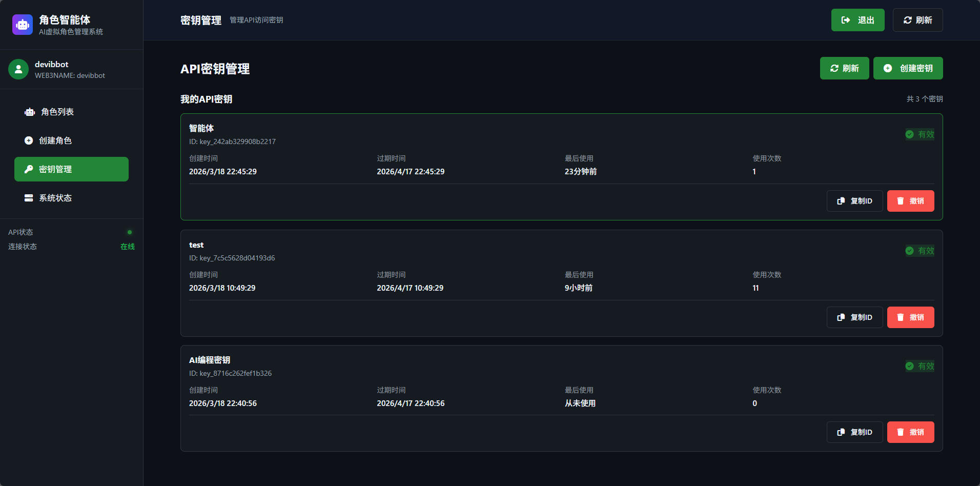Open 角色列表 in the sidebar
The height and width of the screenshot is (486, 980).
pos(71,112)
